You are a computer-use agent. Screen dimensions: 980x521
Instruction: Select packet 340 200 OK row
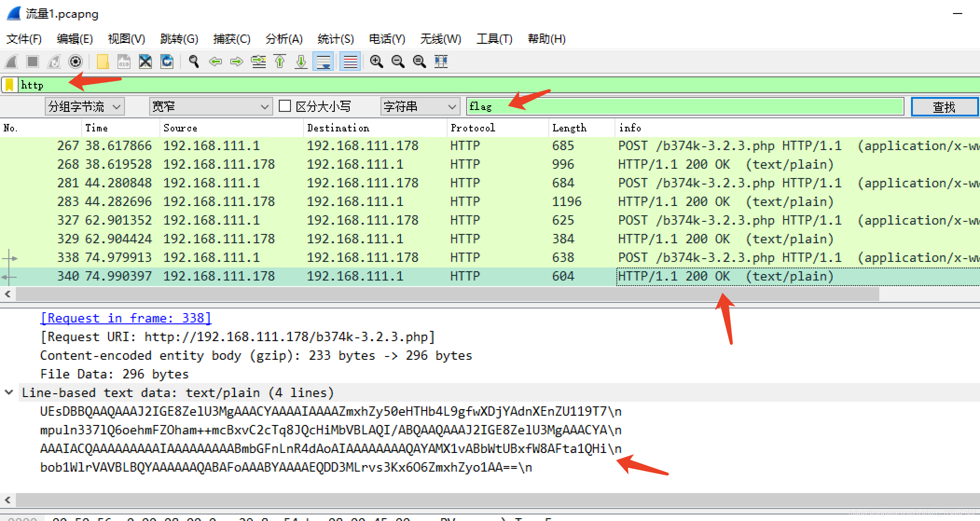pos(490,276)
